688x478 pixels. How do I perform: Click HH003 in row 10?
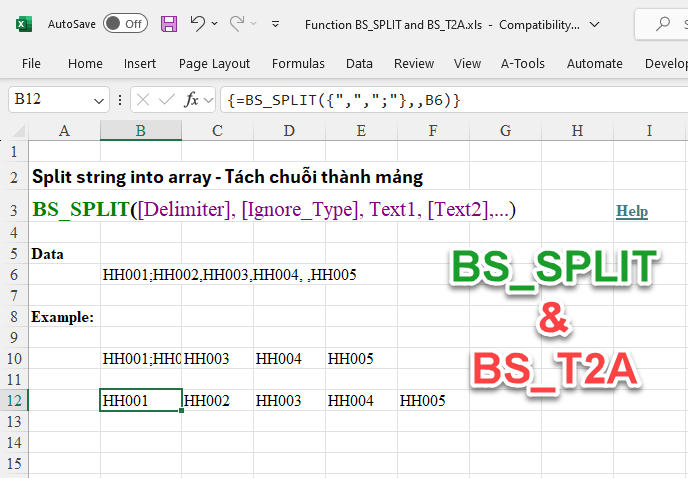[206, 359]
